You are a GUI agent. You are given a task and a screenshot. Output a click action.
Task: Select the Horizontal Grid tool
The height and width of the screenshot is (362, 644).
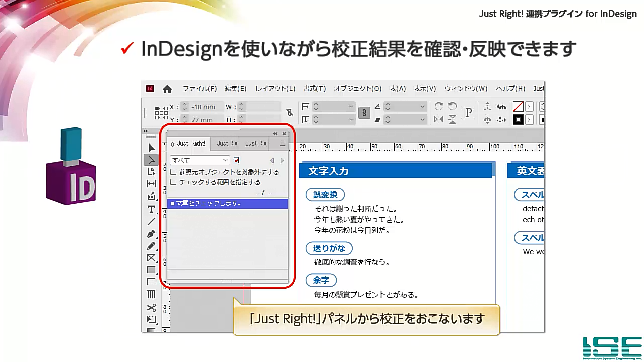pos(151,282)
